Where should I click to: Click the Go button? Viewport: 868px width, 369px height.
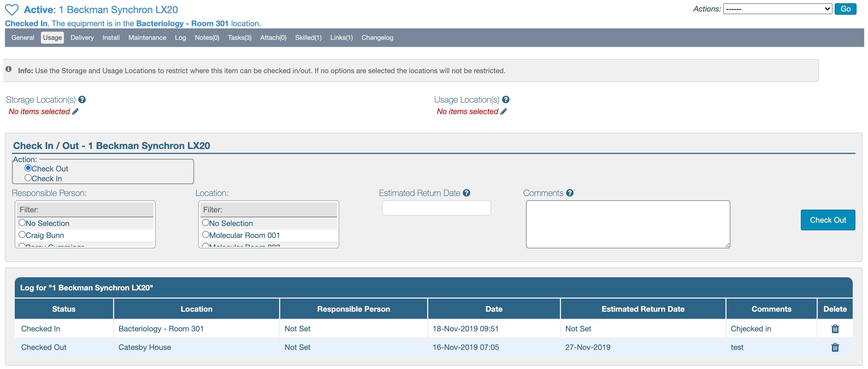point(845,9)
